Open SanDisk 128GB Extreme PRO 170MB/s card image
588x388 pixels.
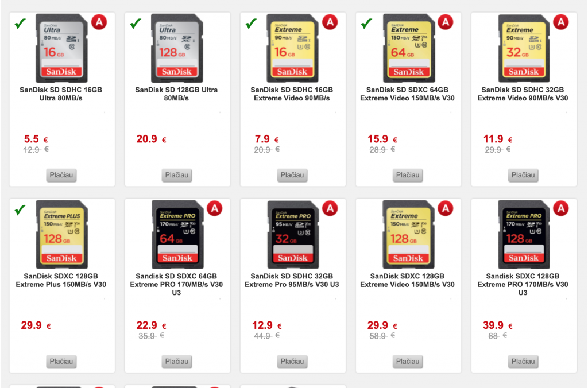pos(524,234)
